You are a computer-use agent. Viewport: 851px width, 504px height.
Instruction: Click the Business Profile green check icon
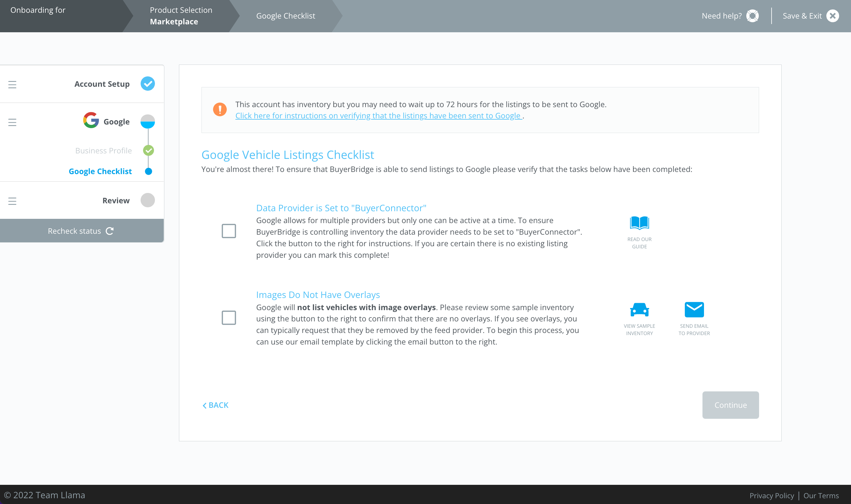(149, 150)
